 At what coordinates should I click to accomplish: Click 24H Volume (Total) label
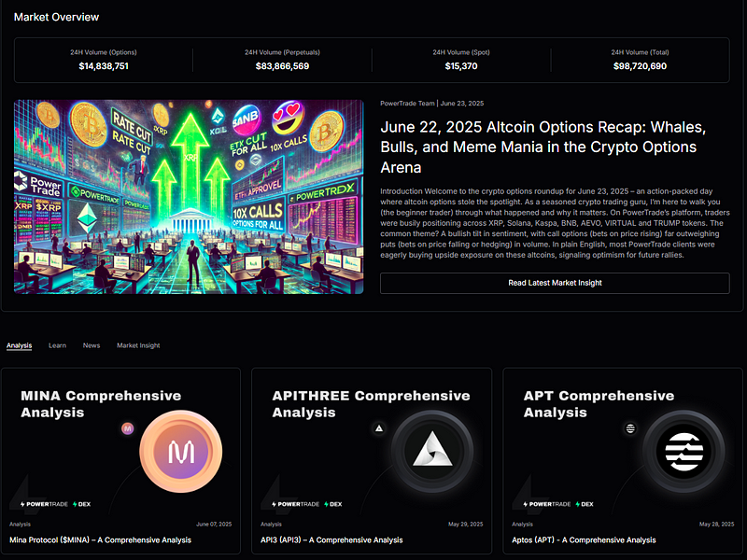click(640, 52)
